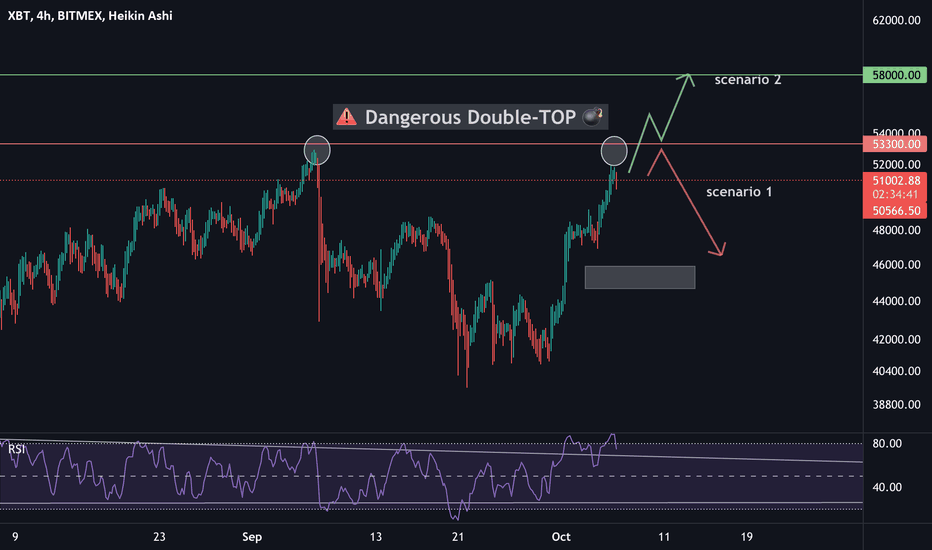Click the scenario 2 label

(748, 80)
